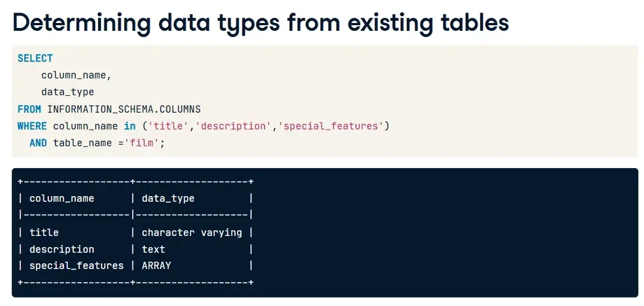Click the title cell in the results
Image resolution: width=644 pixels, height=306 pixels.
pos(44,232)
